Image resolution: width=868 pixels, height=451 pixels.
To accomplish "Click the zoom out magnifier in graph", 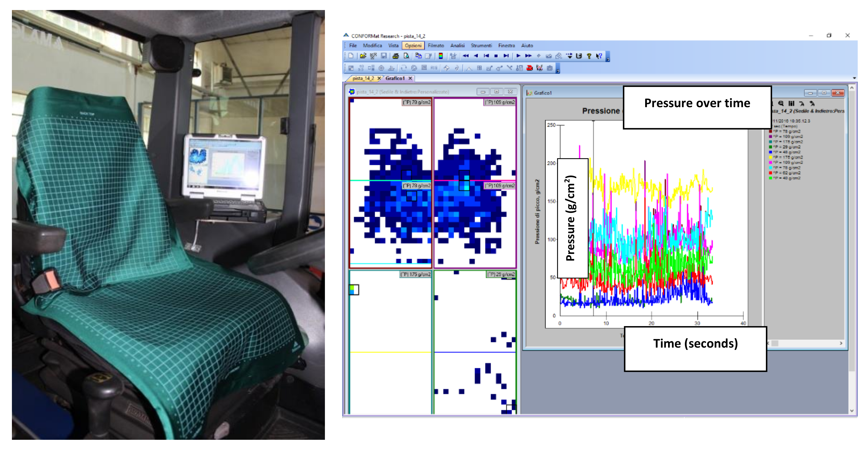I will 781,103.
